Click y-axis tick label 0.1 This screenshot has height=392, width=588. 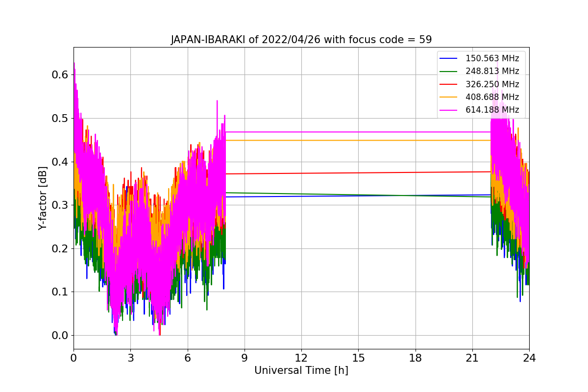coord(61,292)
